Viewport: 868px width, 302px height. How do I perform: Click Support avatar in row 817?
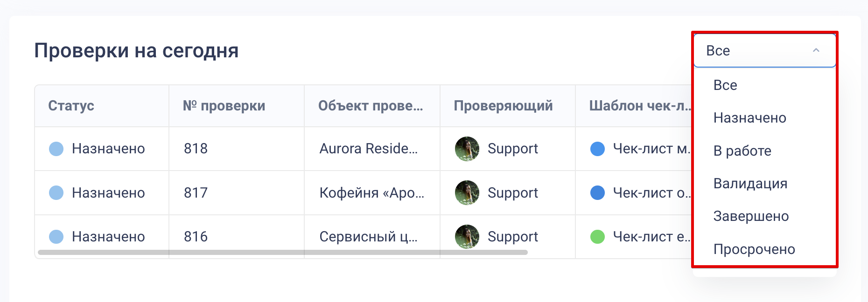(467, 192)
